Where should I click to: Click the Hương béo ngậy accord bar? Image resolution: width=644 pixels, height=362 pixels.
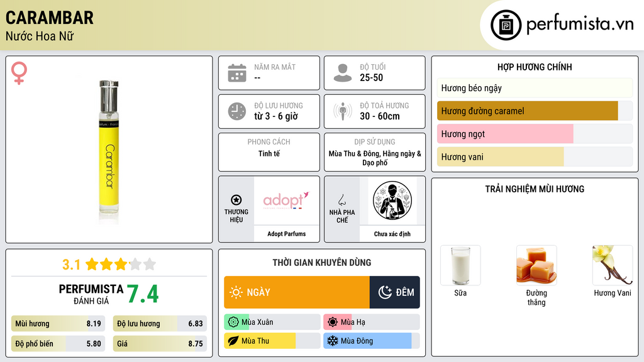tap(535, 88)
